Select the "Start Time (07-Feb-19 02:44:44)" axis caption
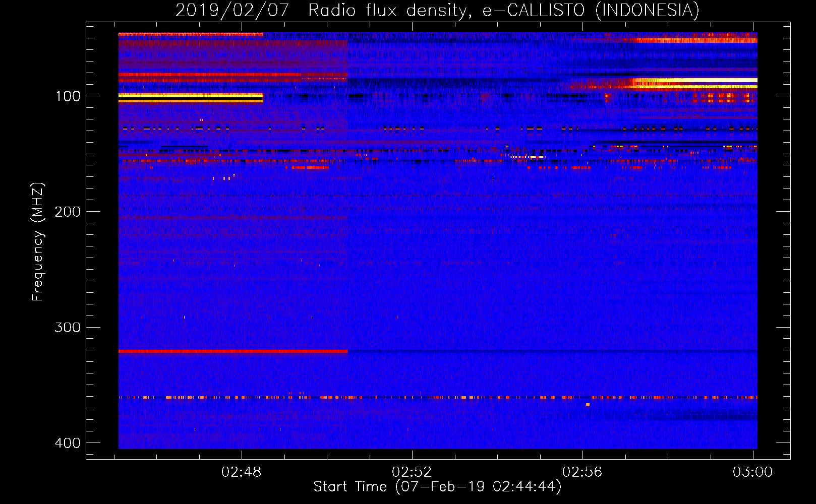 (x=438, y=487)
